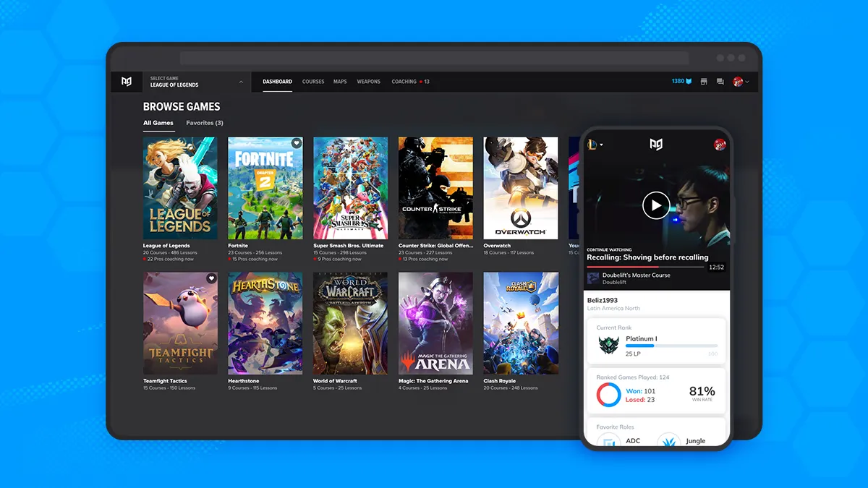This screenshot has height=488, width=868.
Task: Tap the Jungle role icon on phone
Action: pos(668,440)
